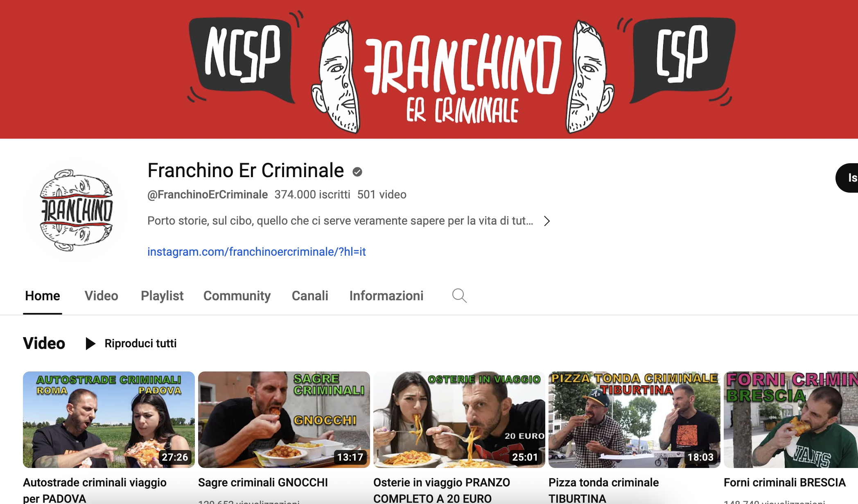Open the Autostrade Criminali Roma Padova thumbnail

(x=109, y=420)
